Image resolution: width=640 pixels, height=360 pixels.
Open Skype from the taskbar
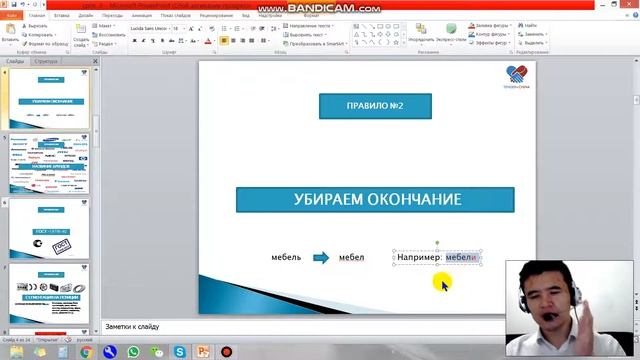click(x=180, y=352)
